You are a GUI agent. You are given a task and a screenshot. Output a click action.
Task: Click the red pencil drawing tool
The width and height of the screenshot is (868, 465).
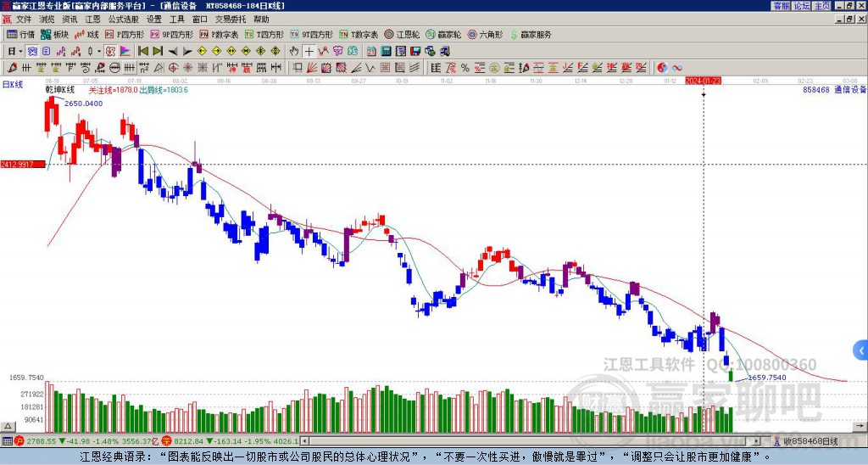click(12, 68)
